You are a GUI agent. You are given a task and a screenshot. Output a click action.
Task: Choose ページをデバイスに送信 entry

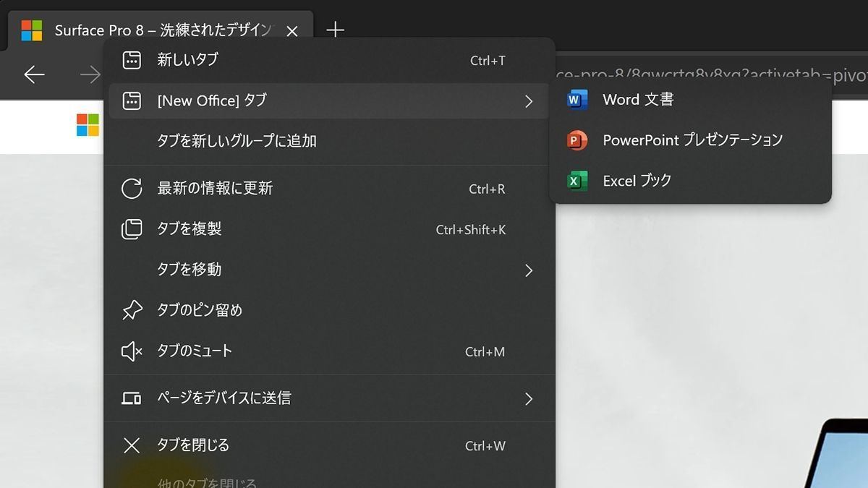point(330,398)
